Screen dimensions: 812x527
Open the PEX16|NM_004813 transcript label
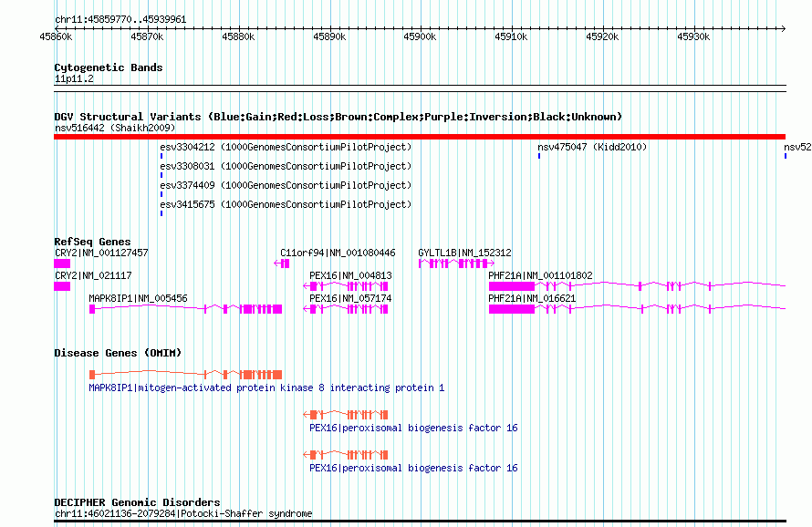click(350, 275)
